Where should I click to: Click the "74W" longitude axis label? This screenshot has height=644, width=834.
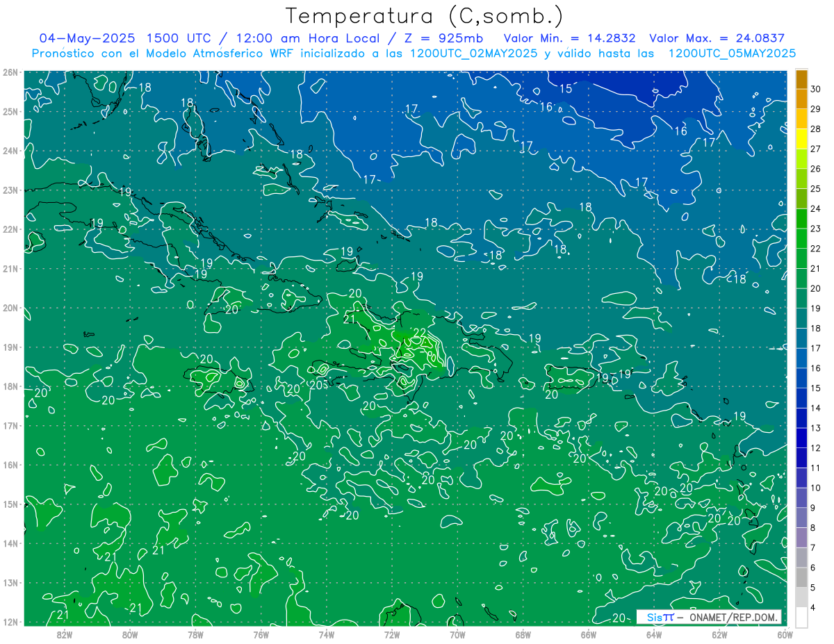pyautogui.click(x=327, y=634)
